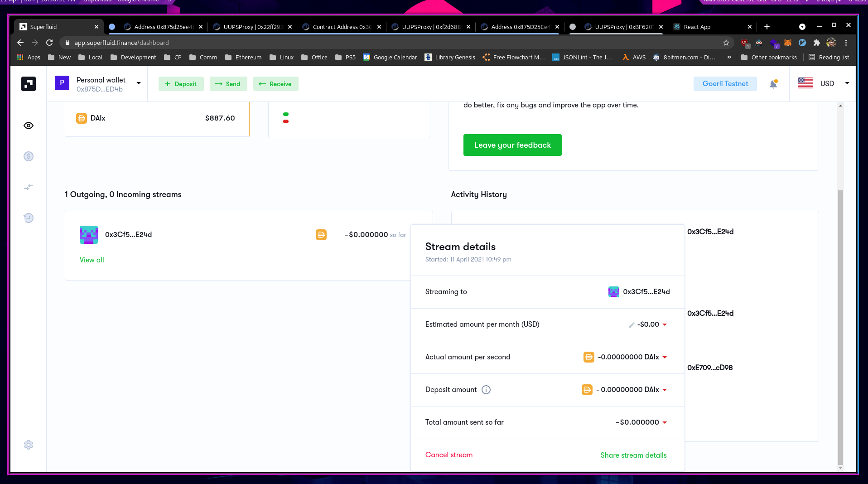
Task: Click DAIx icon in Deposit amount row
Action: pyautogui.click(x=587, y=390)
